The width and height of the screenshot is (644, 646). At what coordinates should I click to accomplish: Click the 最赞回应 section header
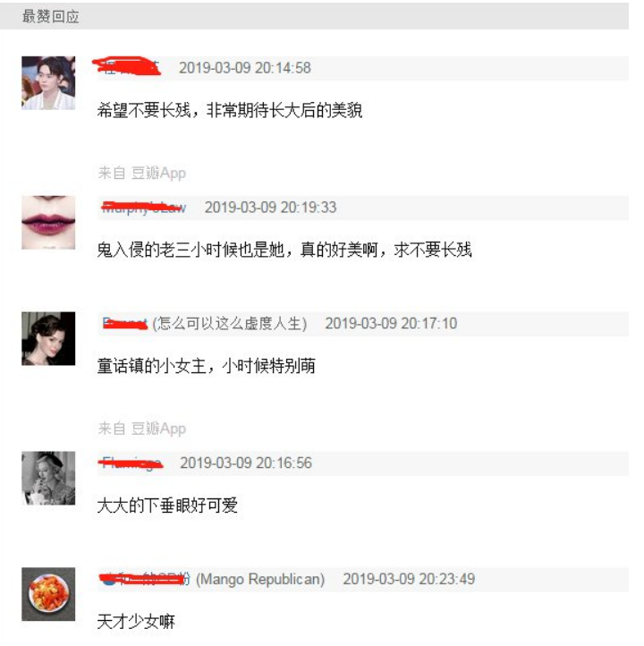[51, 16]
